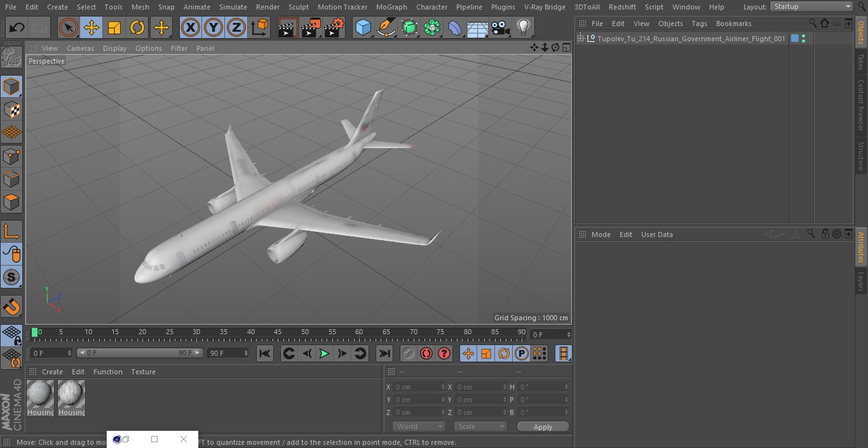Enable Snap magnet icon
The width and height of the screenshot is (868, 448).
[11, 306]
